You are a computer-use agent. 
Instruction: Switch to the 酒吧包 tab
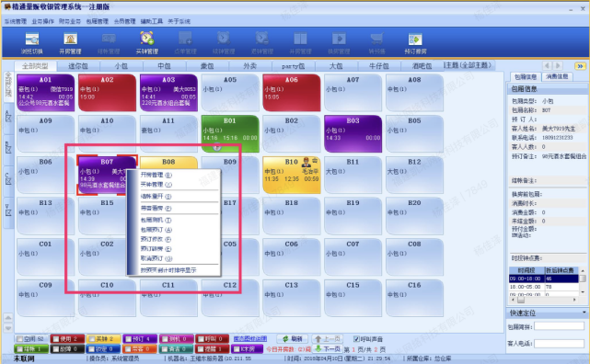[422, 66]
